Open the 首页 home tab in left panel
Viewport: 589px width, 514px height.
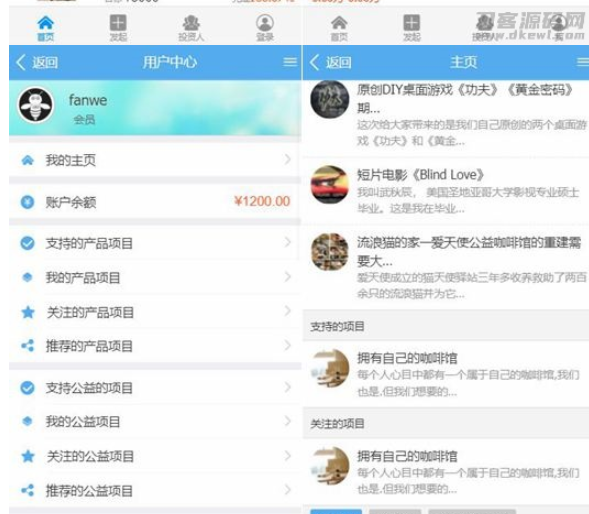[x=45, y=29]
